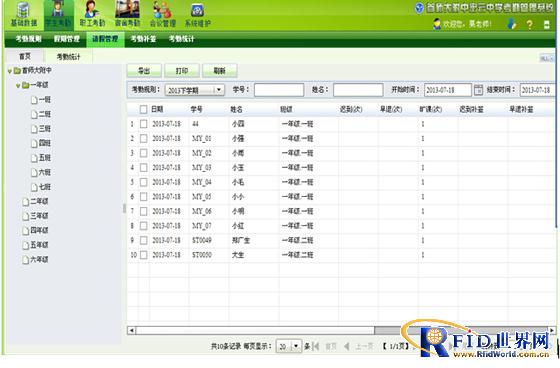Tick the checkbox for student 小四

click(143, 124)
